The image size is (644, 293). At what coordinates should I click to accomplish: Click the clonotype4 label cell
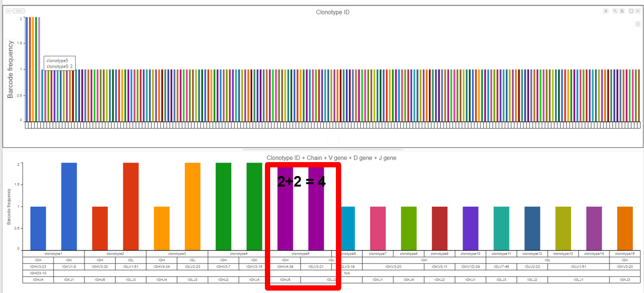coord(239,253)
